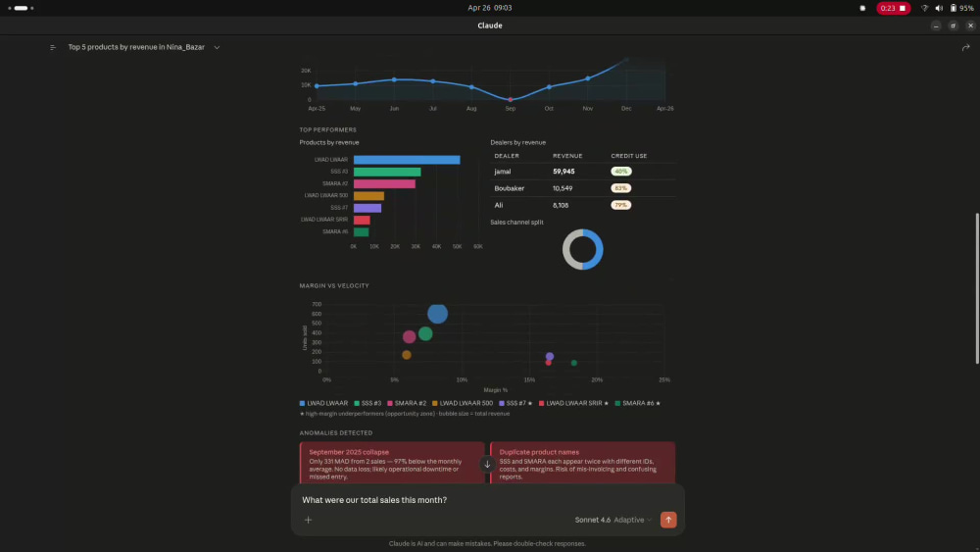Toggle LWAD LWAAR SRIR legend entry
Image resolution: width=980 pixels, height=552 pixels.
click(x=573, y=403)
